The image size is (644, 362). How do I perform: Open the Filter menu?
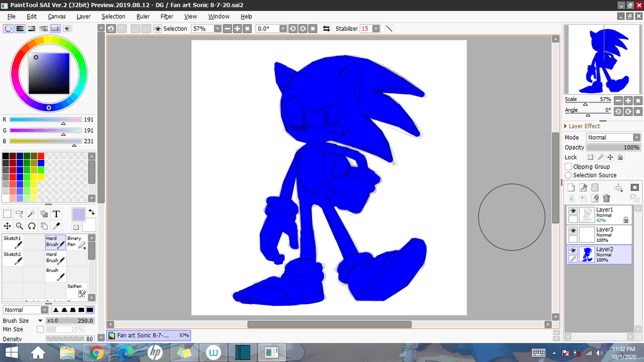coord(166,16)
